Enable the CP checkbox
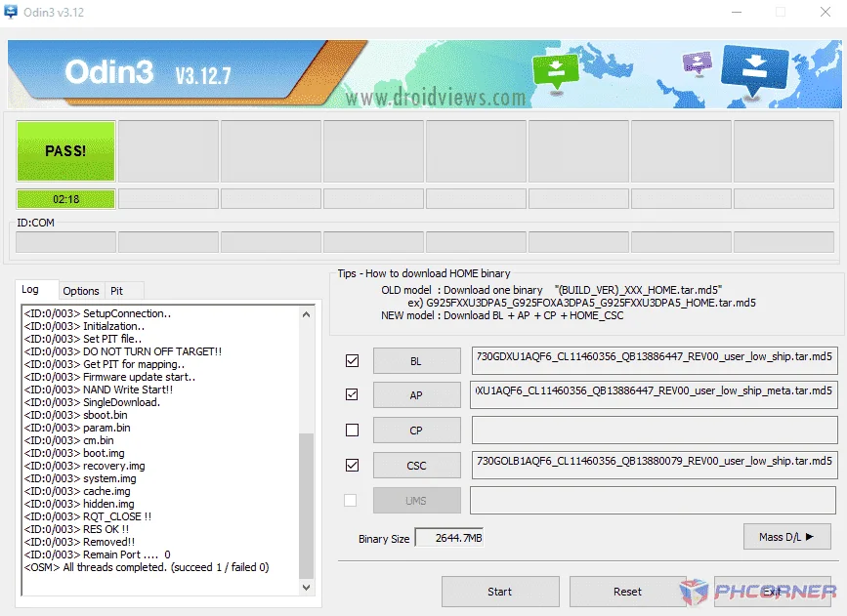Screen dimensions: 847x616 tap(353, 430)
